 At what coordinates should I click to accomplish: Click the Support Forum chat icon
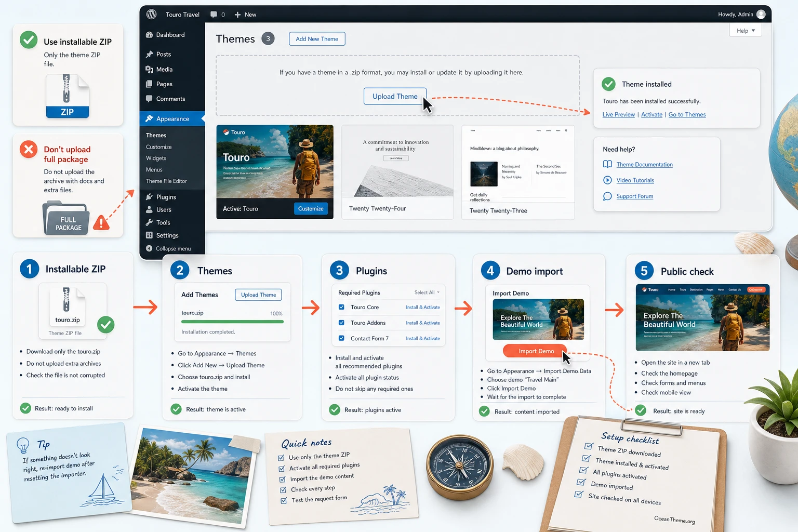(607, 196)
